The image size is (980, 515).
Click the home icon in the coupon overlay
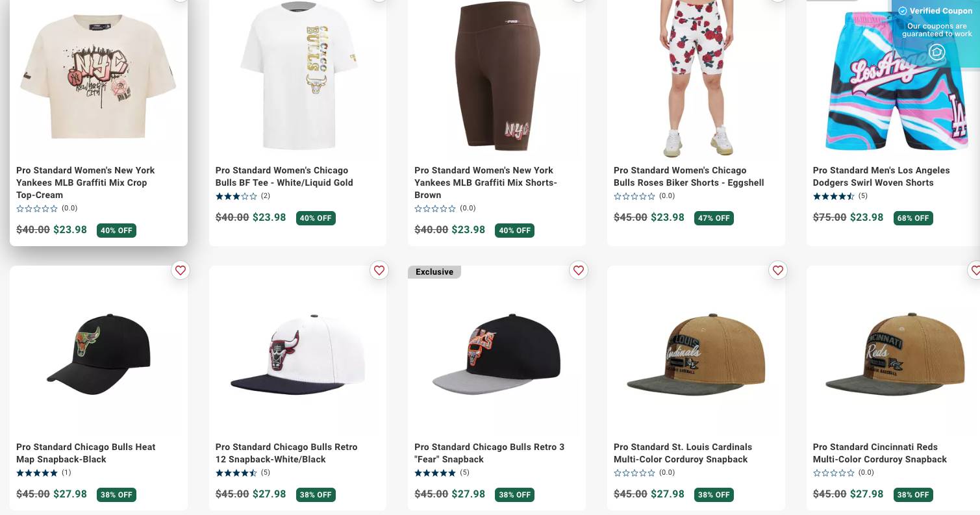[936, 53]
